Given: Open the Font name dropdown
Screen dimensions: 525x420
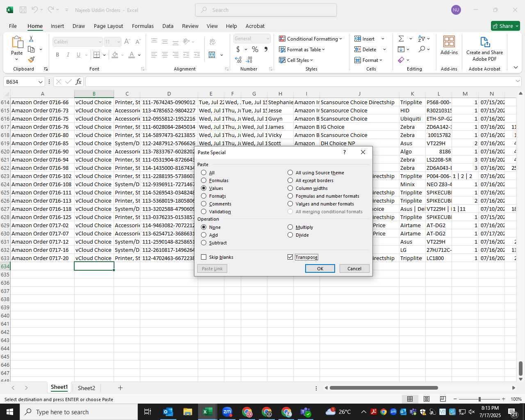Looking at the screenshot, I should tap(100, 42).
